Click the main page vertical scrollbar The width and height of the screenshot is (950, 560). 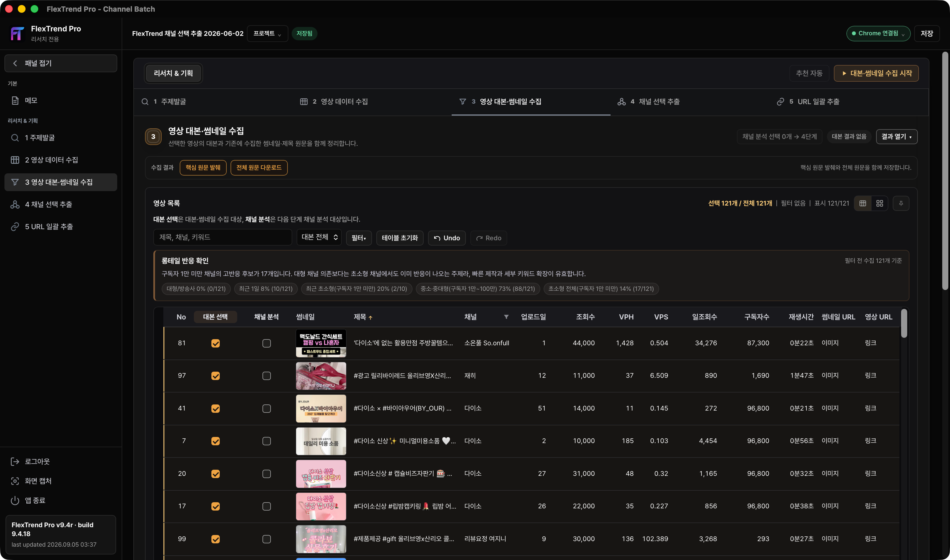[945, 171]
